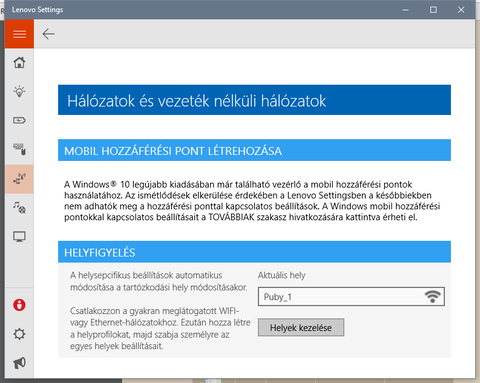Open the hamburger menu
This screenshot has height=383, width=480.
19,34
